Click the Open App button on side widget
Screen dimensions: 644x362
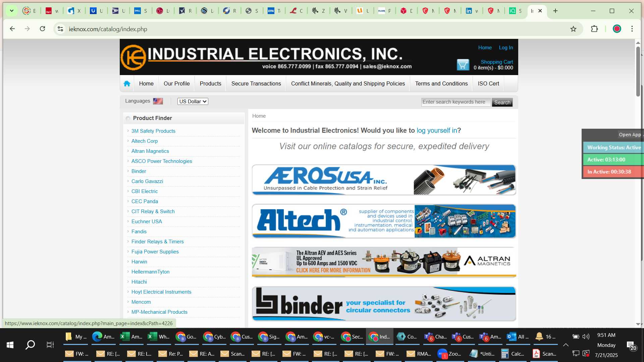click(x=630, y=134)
